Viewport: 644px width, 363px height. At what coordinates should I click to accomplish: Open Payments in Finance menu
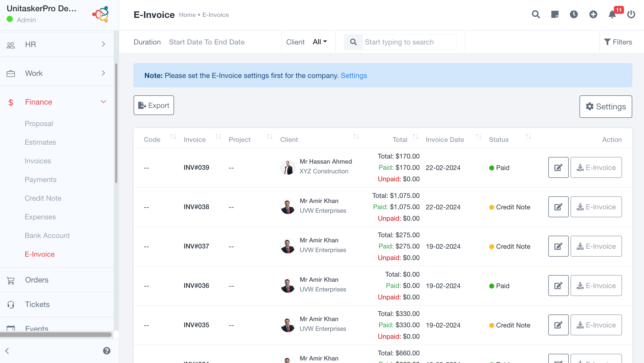[x=41, y=179]
